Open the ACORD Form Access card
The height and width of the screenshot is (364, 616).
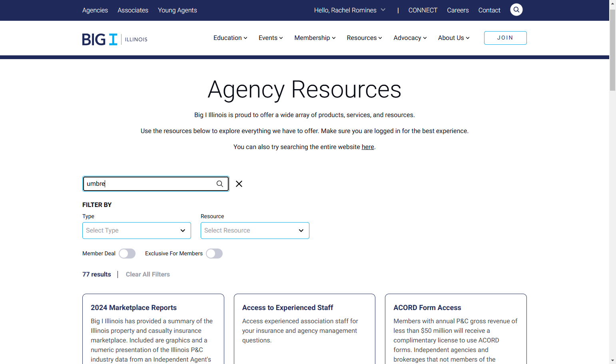pos(456,329)
